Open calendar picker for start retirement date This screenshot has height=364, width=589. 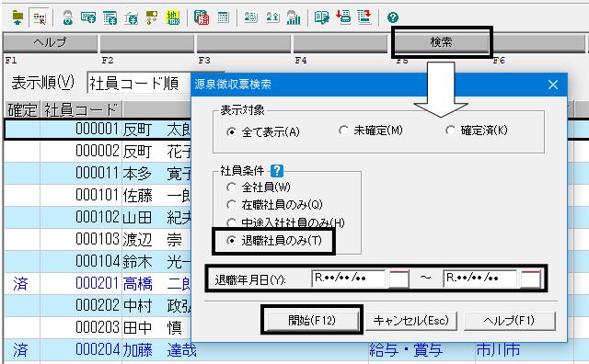398,279
